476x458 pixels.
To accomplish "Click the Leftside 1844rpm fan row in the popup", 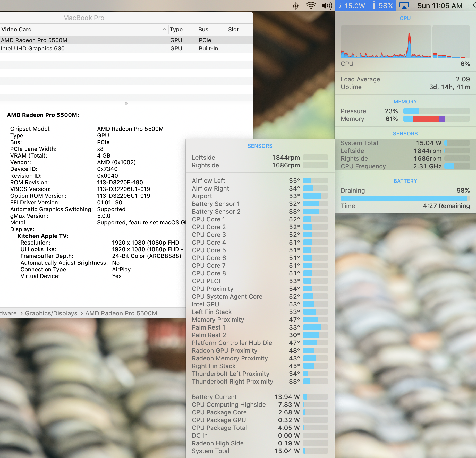I will pos(260,157).
